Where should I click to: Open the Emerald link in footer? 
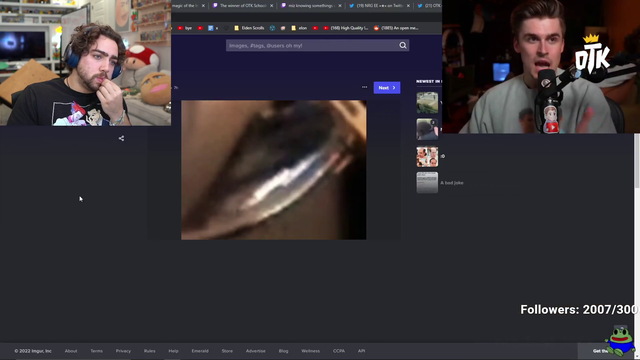click(200, 351)
